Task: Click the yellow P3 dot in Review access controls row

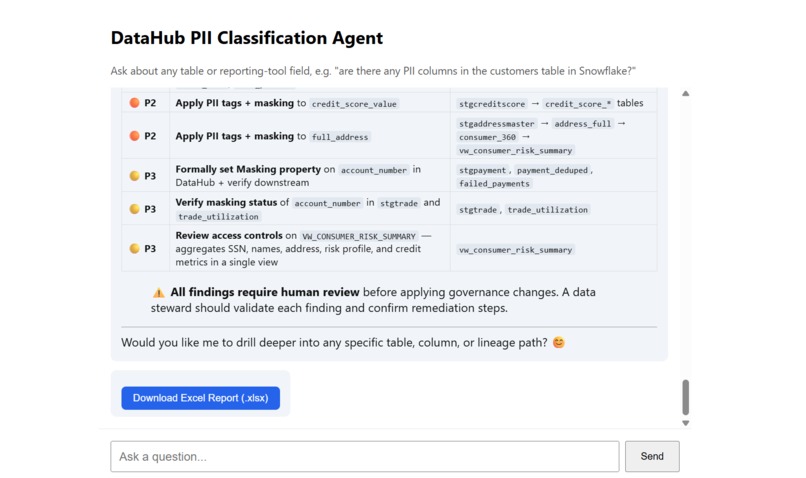Action: click(x=134, y=248)
